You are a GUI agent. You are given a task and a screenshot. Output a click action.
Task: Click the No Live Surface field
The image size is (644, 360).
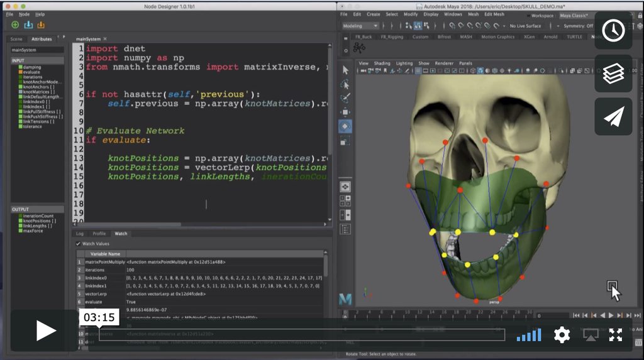coord(525,26)
